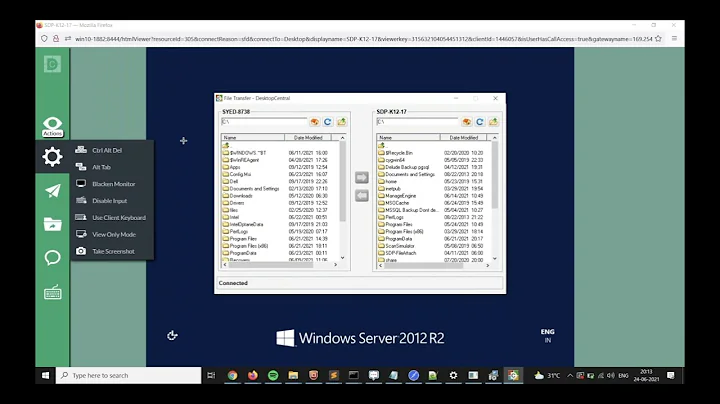Bookmark page with Firefox star icon
Viewport: 720px width, 404px height.
pyautogui.click(x=658, y=39)
